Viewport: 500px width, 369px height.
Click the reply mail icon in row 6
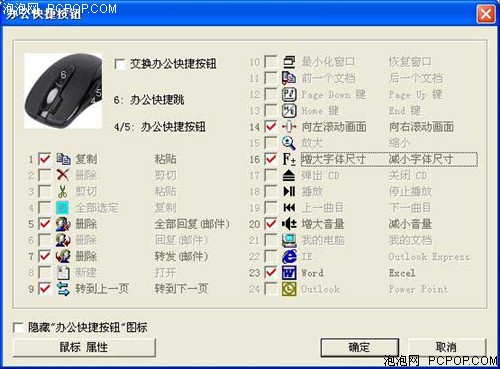63,240
